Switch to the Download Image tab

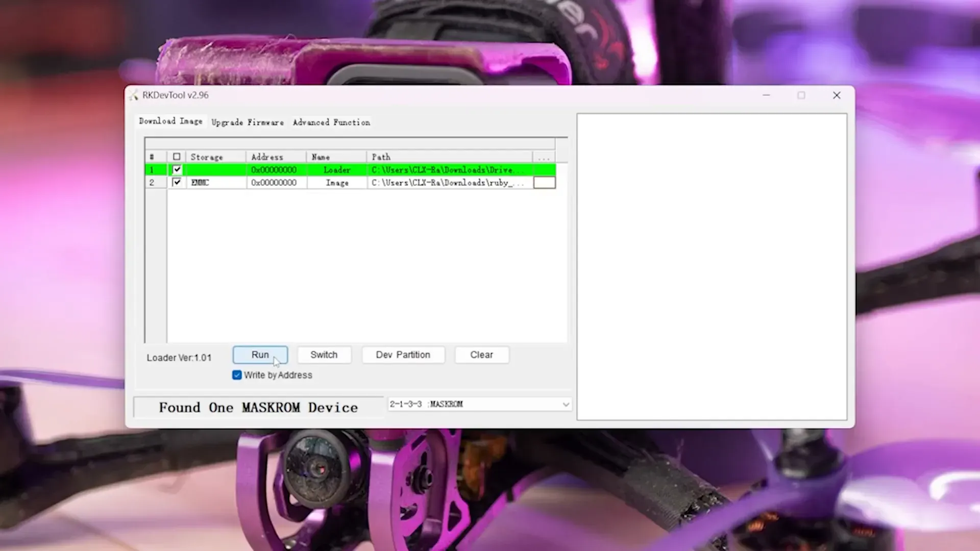point(170,121)
